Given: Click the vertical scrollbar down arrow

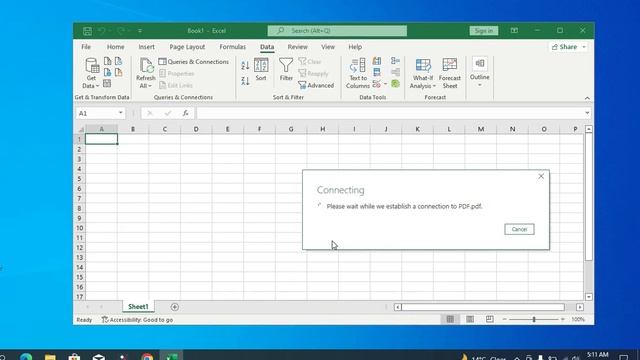Looking at the screenshot, I should point(589,297).
